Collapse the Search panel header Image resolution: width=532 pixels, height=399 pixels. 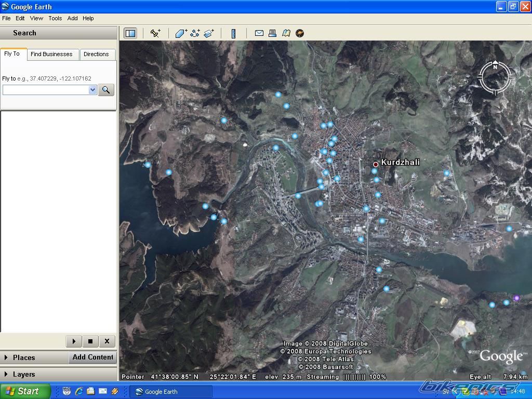(58, 33)
